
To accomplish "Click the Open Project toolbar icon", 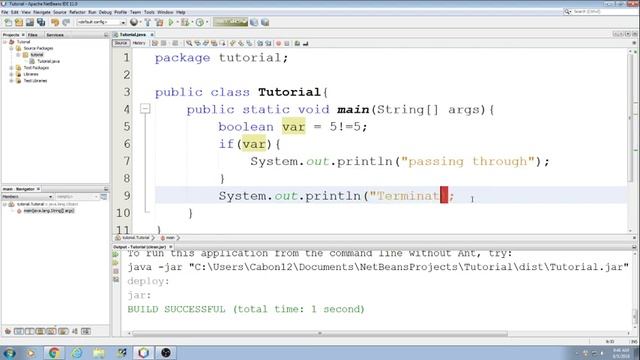I will 30,22.
